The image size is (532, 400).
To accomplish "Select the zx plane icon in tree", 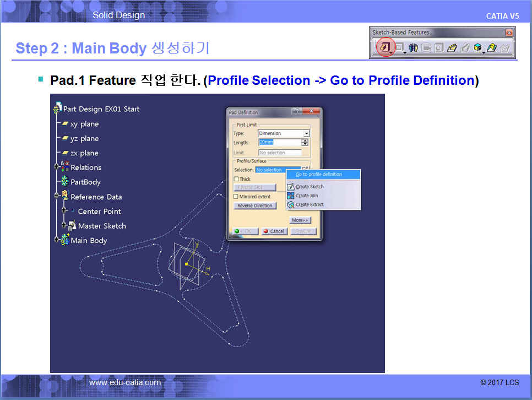I will pos(65,153).
